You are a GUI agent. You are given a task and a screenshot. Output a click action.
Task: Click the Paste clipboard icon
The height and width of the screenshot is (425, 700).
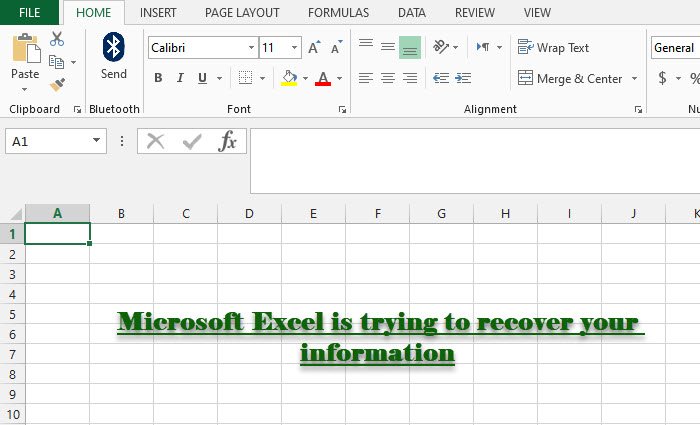coord(26,48)
